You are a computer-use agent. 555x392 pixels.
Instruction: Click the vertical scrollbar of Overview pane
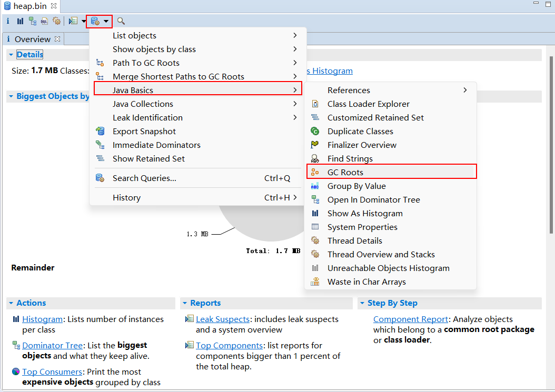coord(551,145)
